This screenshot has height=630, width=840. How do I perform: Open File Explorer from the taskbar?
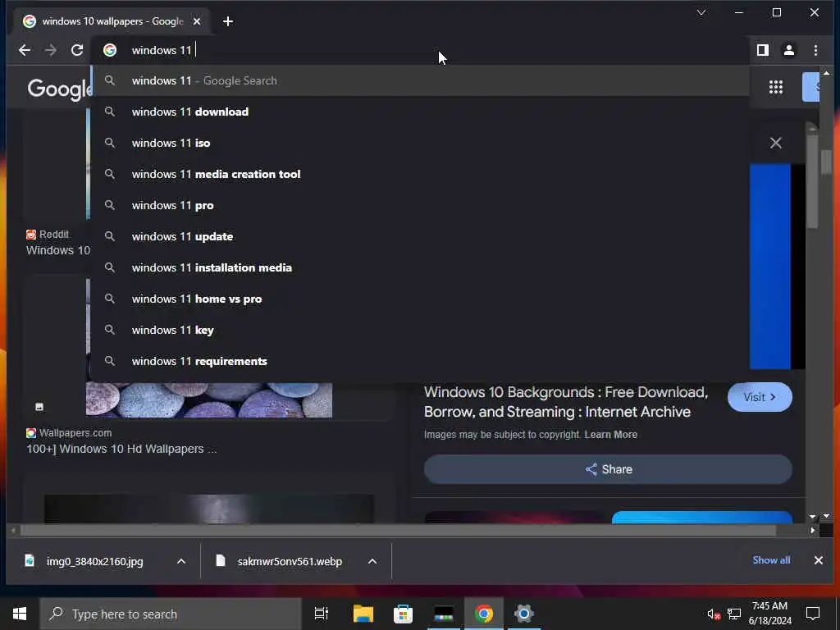[x=363, y=614]
